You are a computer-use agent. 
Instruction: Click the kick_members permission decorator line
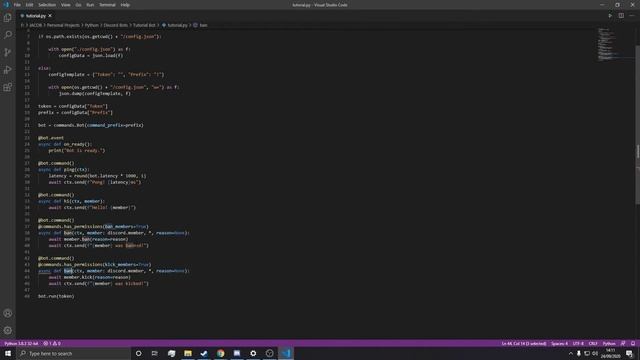(94, 264)
